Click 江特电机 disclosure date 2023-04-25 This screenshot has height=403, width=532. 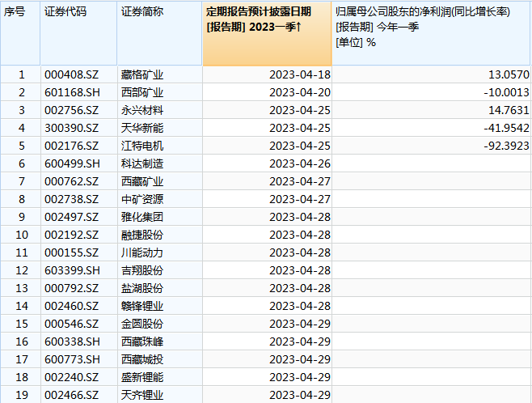tap(300, 146)
